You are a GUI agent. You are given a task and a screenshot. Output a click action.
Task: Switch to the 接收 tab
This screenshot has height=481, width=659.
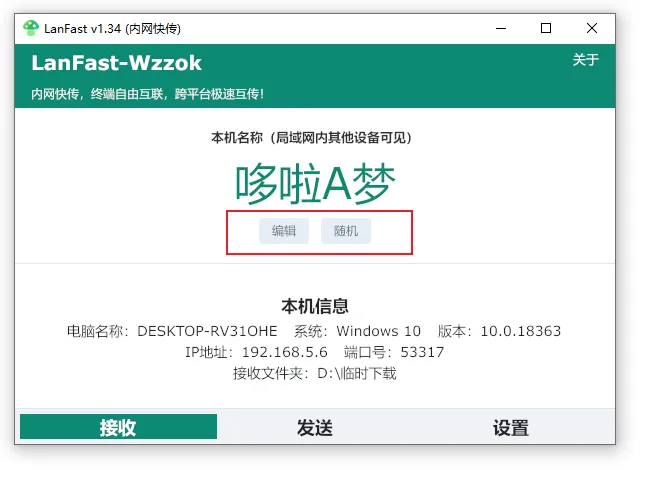click(119, 427)
